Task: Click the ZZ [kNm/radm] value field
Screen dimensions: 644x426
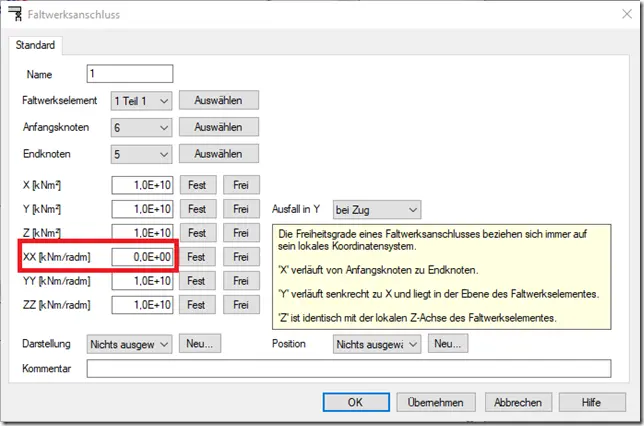Action: pos(142,305)
